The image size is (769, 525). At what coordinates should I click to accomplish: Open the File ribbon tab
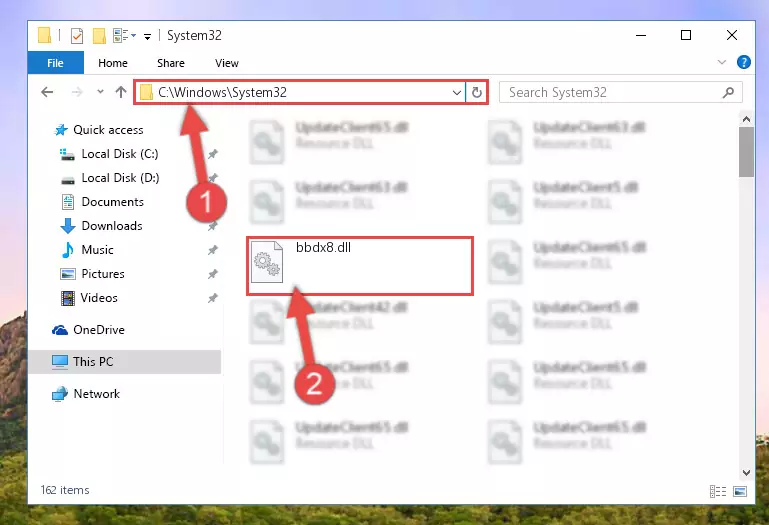tap(55, 63)
